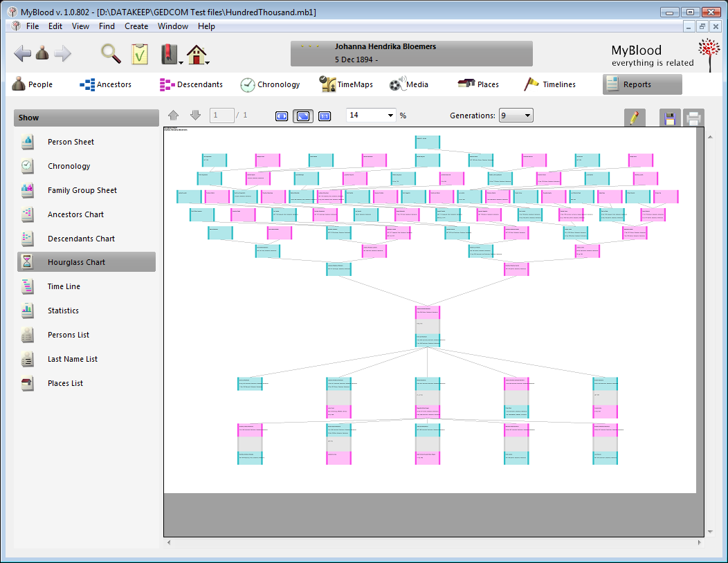Select Statistics report

point(87,311)
